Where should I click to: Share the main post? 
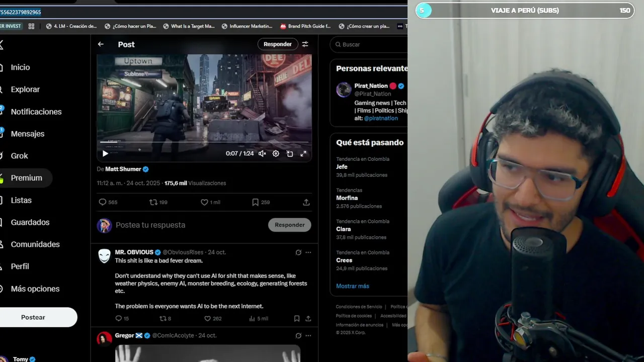(x=306, y=202)
